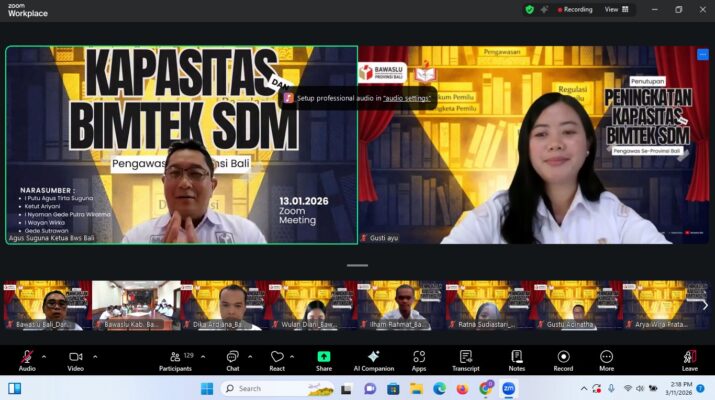The image size is (715, 400).
Task: Expand the video options chevron
Action: pos(95,356)
